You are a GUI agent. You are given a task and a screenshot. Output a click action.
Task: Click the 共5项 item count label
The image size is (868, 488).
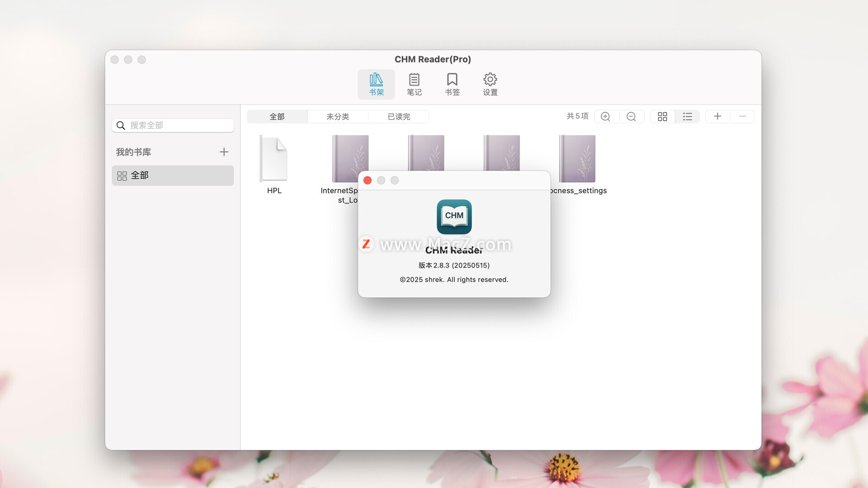(x=578, y=116)
